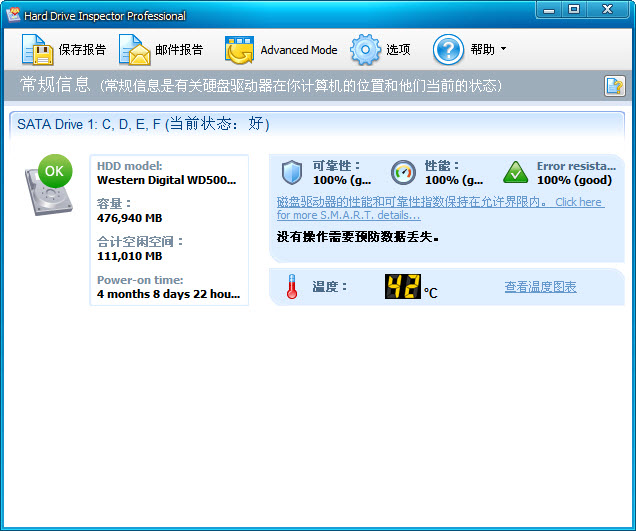Click the application icon in title bar
636x531 pixels.
click(13, 15)
